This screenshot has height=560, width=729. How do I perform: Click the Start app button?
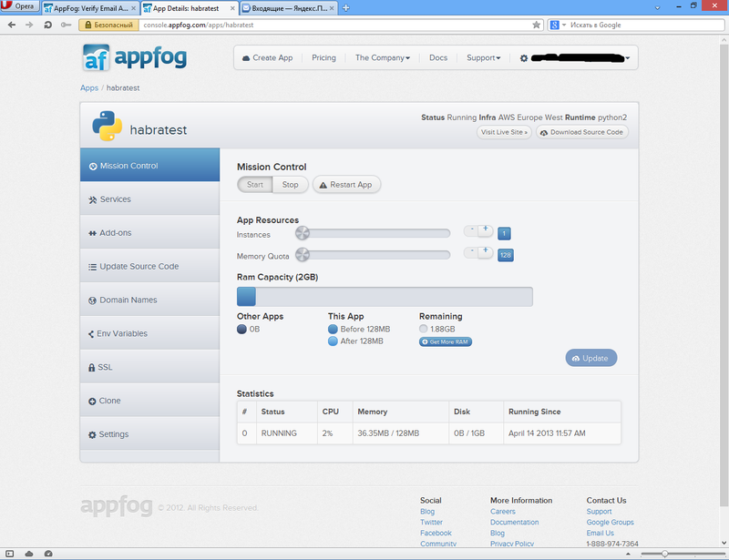255,185
